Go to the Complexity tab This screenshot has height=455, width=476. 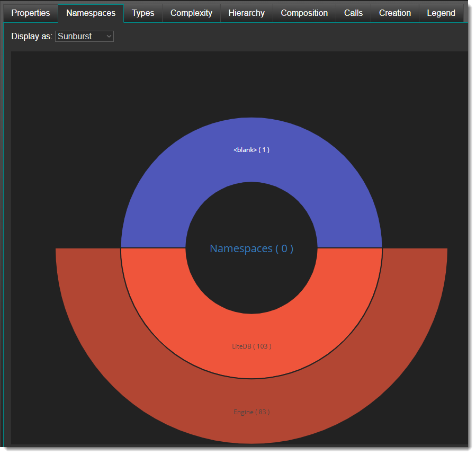(191, 13)
